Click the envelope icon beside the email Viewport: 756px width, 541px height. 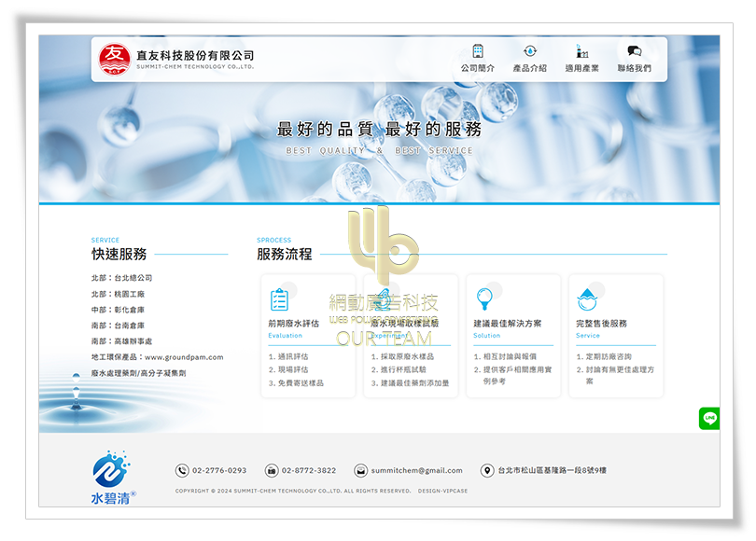(x=360, y=471)
